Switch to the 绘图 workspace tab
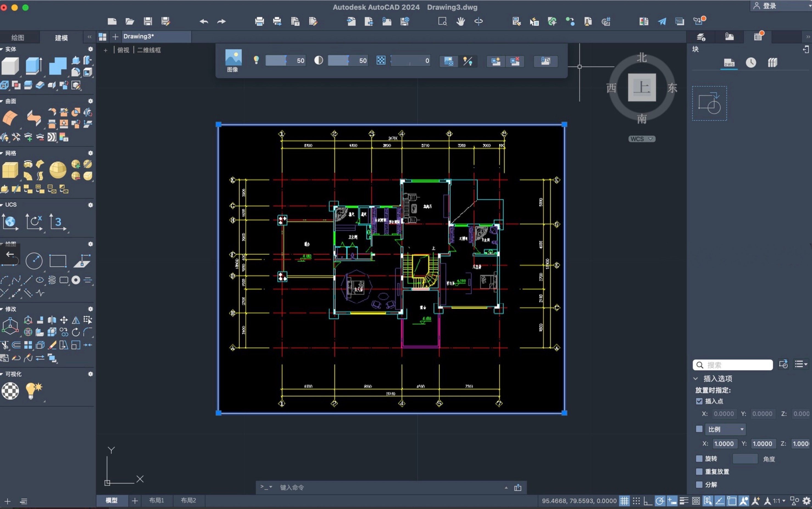The height and width of the screenshot is (509, 812). 18,37
